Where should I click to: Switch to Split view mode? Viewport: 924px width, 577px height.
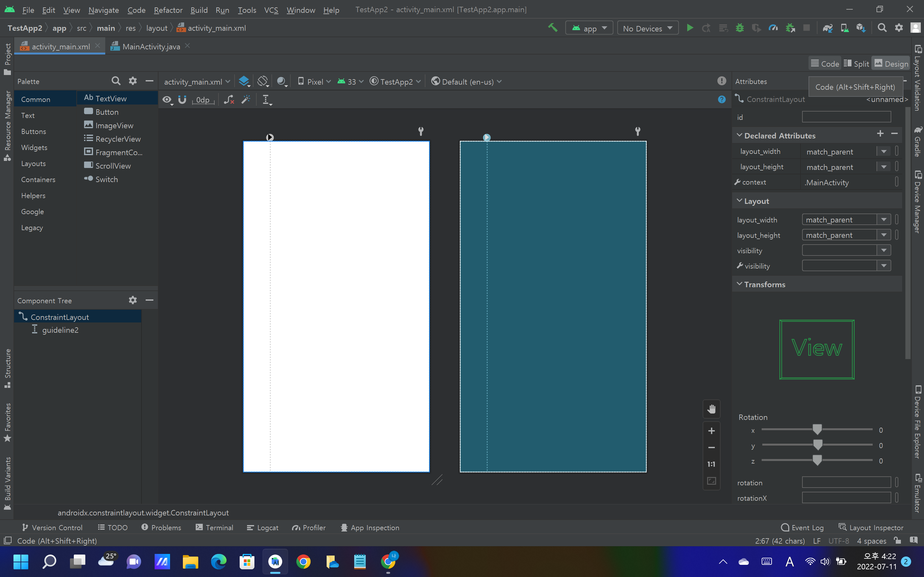click(x=856, y=64)
